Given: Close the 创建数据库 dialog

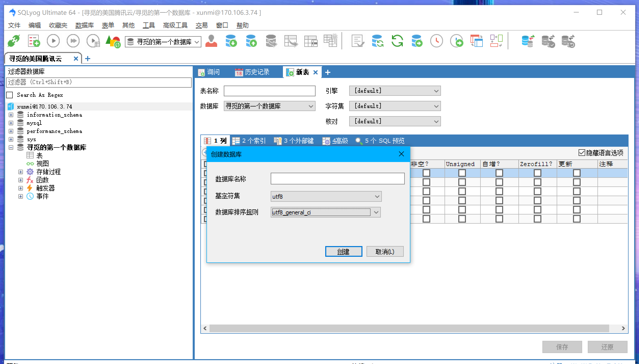Looking at the screenshot, I should click(x=401, y=154).
